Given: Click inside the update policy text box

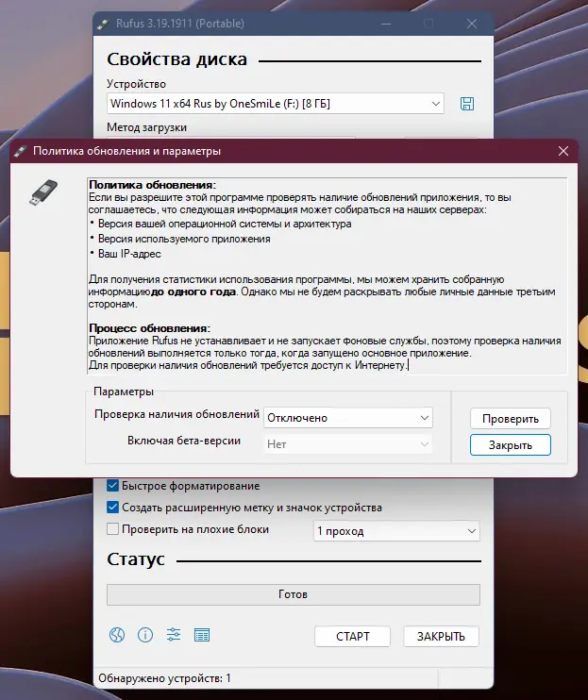Looking at the screenshot, I should click(327, 275).
